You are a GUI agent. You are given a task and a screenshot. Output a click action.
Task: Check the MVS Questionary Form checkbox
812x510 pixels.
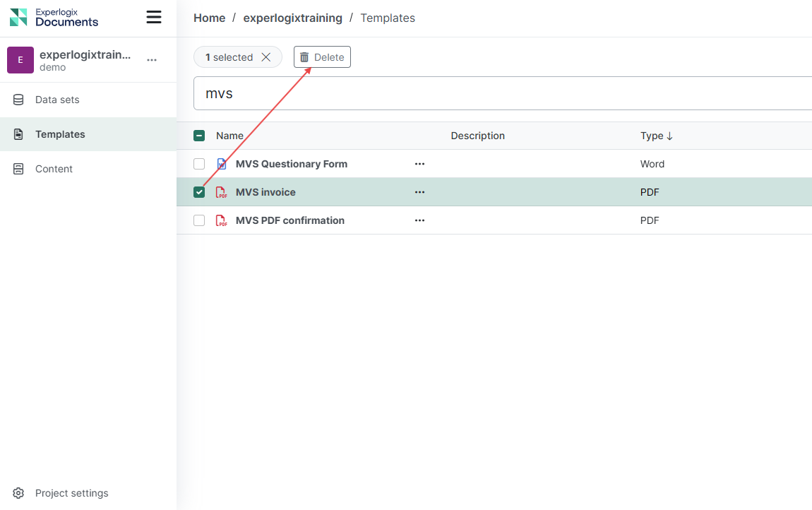(199, 164)
